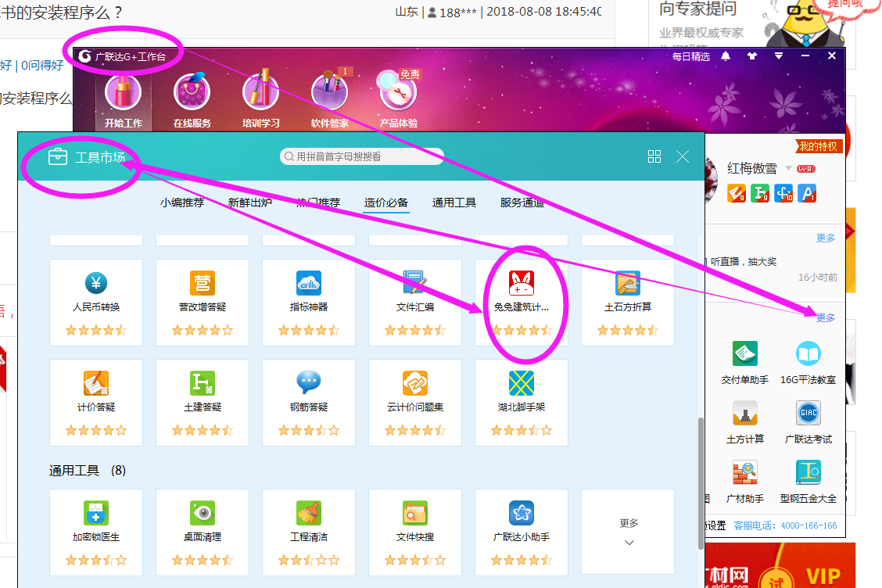
Task: Launch the 指标神器 tool
Action: [309, 302]
